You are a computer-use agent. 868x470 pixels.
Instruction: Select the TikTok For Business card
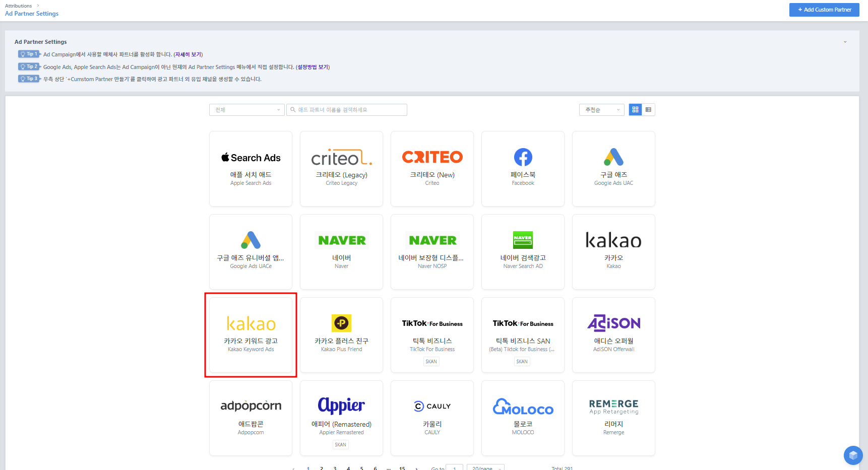click(432, 335)
